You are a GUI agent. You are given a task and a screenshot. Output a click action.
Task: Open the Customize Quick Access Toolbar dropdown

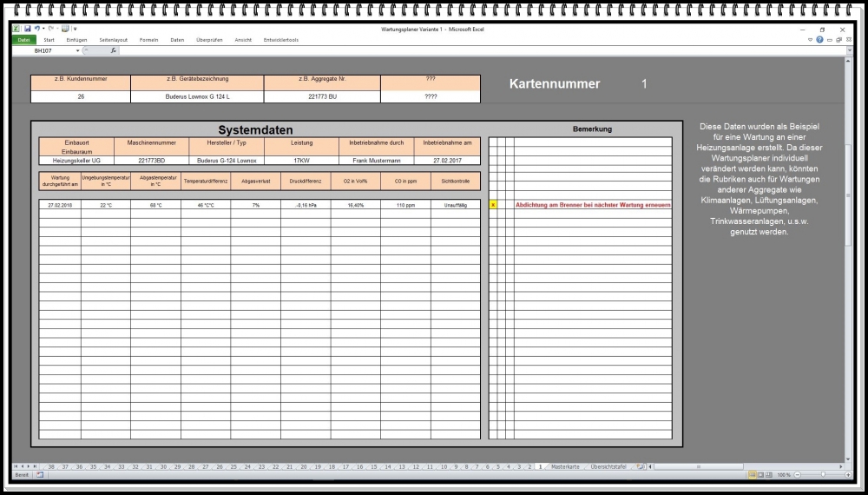pyautogui.click(x=75, y=29)
